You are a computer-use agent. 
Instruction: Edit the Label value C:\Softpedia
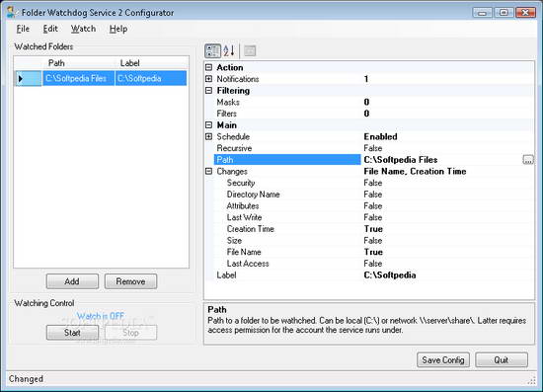[x=390, y=274]
